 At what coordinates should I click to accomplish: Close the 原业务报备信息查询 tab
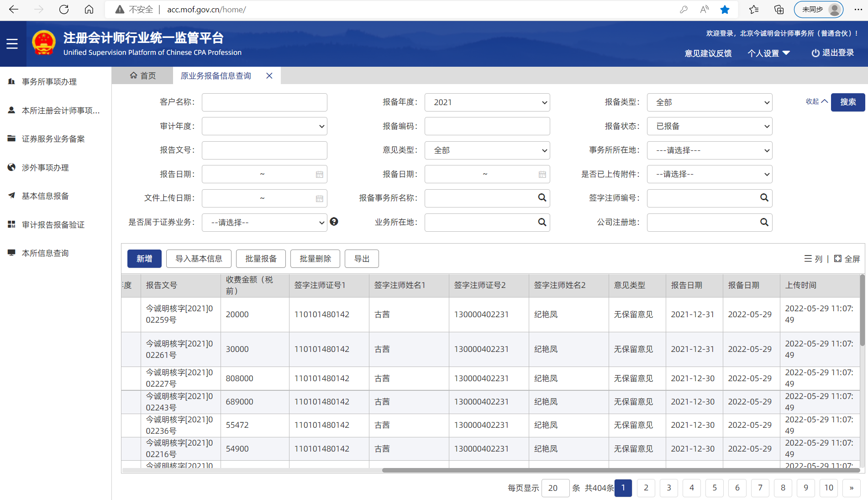pos(269,76)
